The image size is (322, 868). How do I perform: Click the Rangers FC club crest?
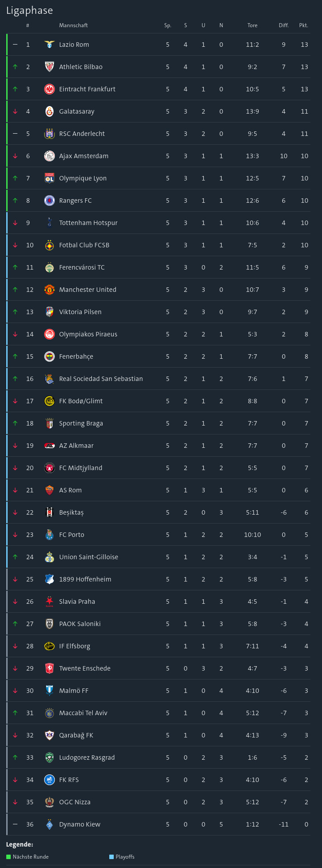[x=50, y=201]
